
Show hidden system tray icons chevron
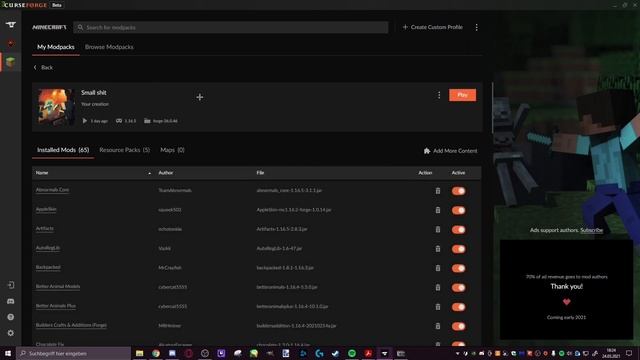(x=457, y=353)
